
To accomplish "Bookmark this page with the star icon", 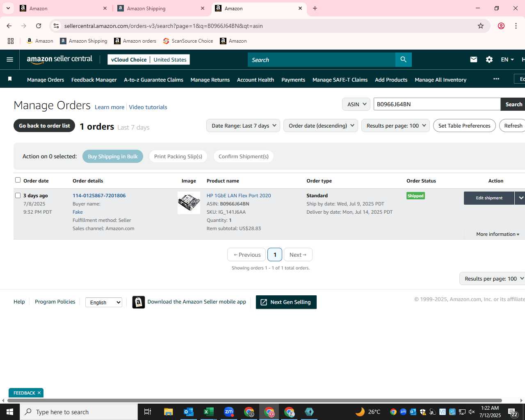I will [x=481, y=26].
